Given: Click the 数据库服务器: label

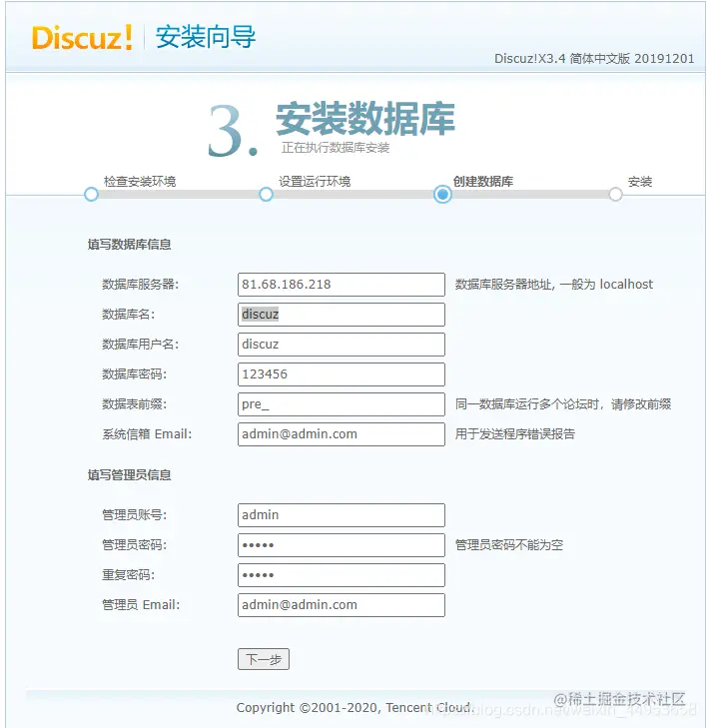Looking at the screenshot, I should click(x=140, y=285).
